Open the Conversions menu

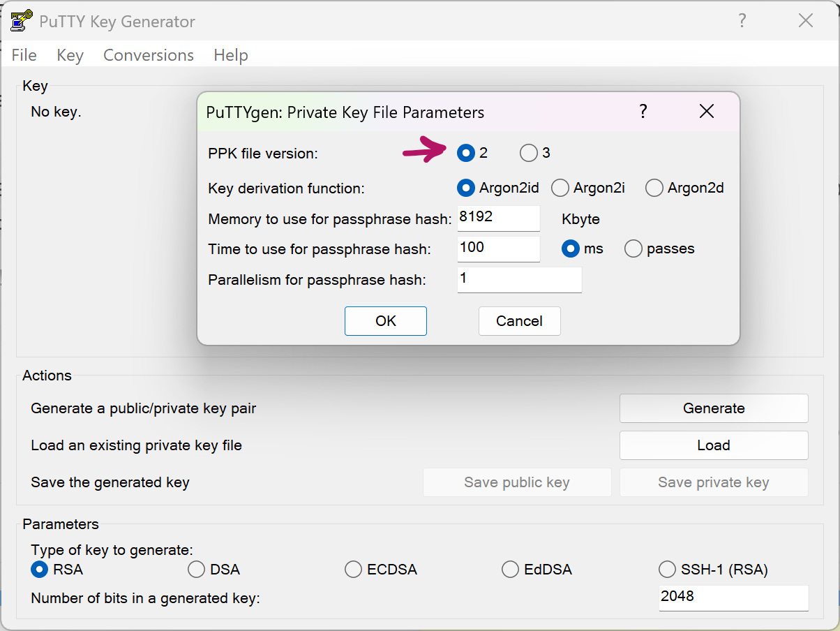[x=148, y=55]
